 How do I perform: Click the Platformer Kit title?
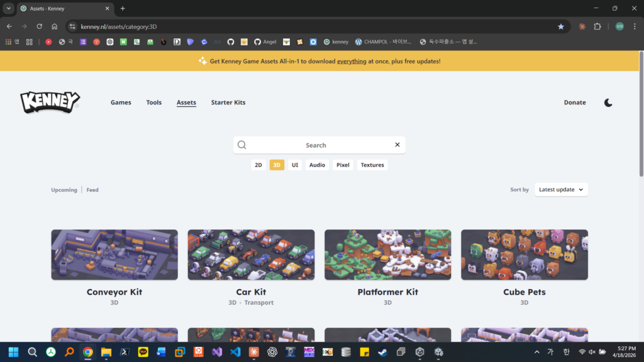tap(387, 292)
